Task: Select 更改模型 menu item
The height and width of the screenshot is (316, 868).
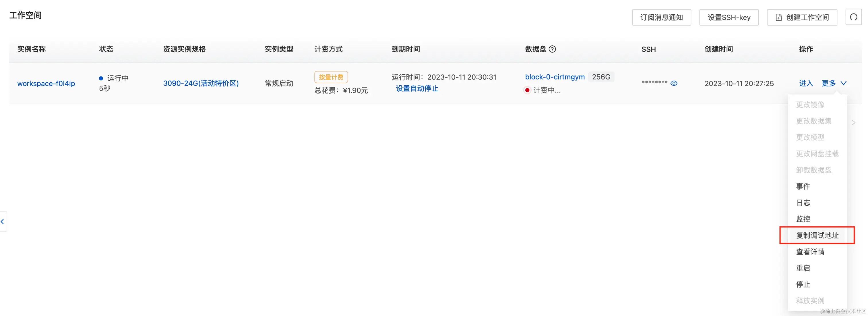Action: pyautogui.click(x=817, y=137)
